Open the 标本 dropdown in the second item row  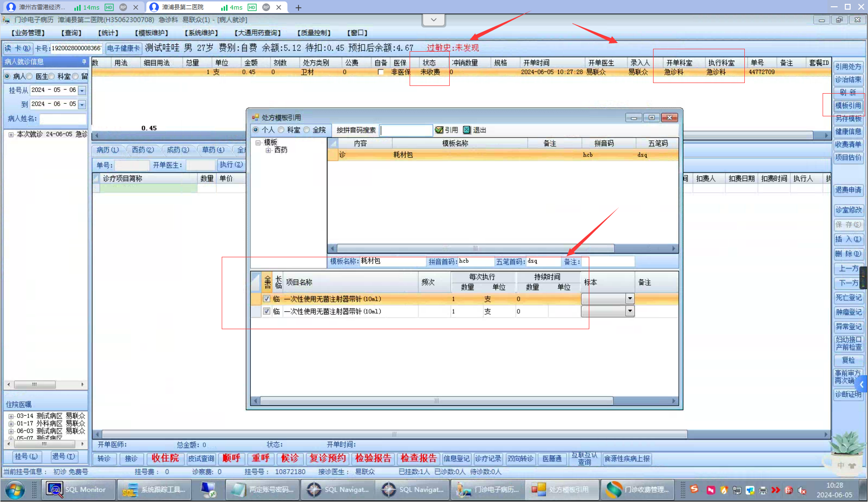click(x=630, y=311)
